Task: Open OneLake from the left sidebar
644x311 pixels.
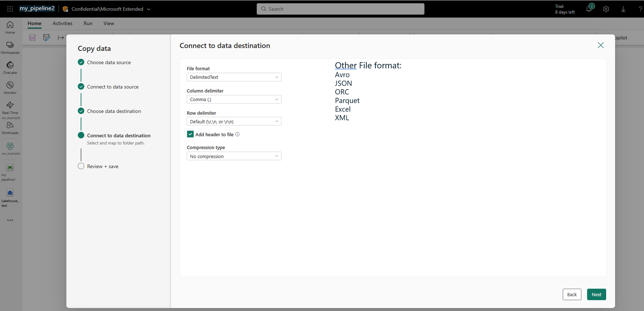Action: pyautogui.click(x=10, y=68)
